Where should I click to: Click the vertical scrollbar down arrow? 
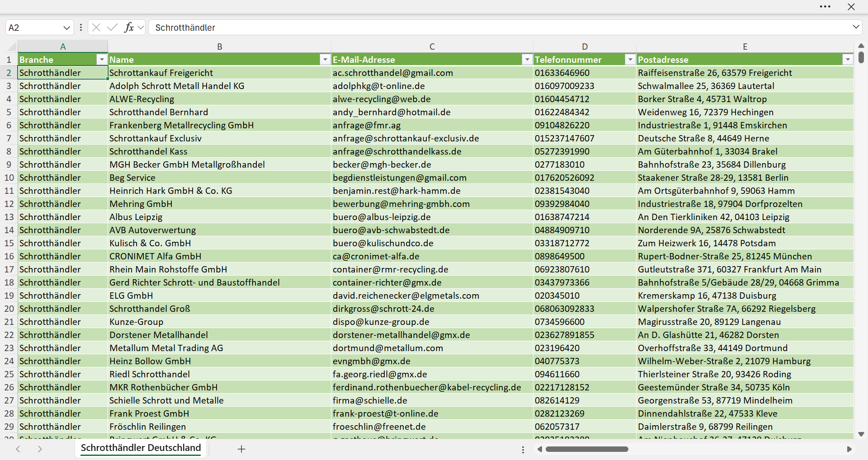point(861,434)
